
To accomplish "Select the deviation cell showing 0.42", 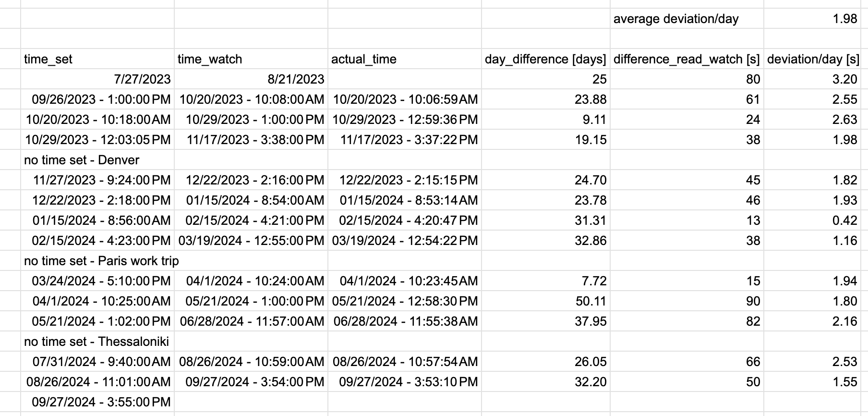I will point(812,220).
